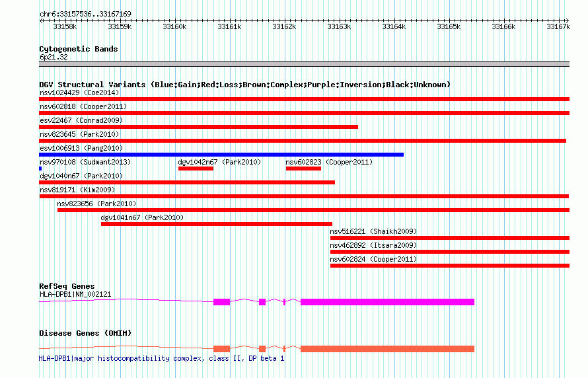Open the HLA-DPB1 major histocompatibility complex link

tap(161, 358)
